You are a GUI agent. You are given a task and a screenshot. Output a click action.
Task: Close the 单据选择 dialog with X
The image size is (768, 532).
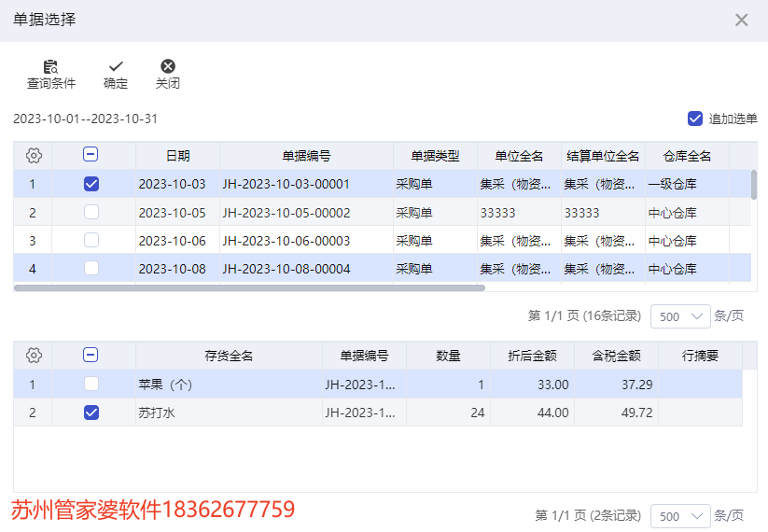coord(742,20)
